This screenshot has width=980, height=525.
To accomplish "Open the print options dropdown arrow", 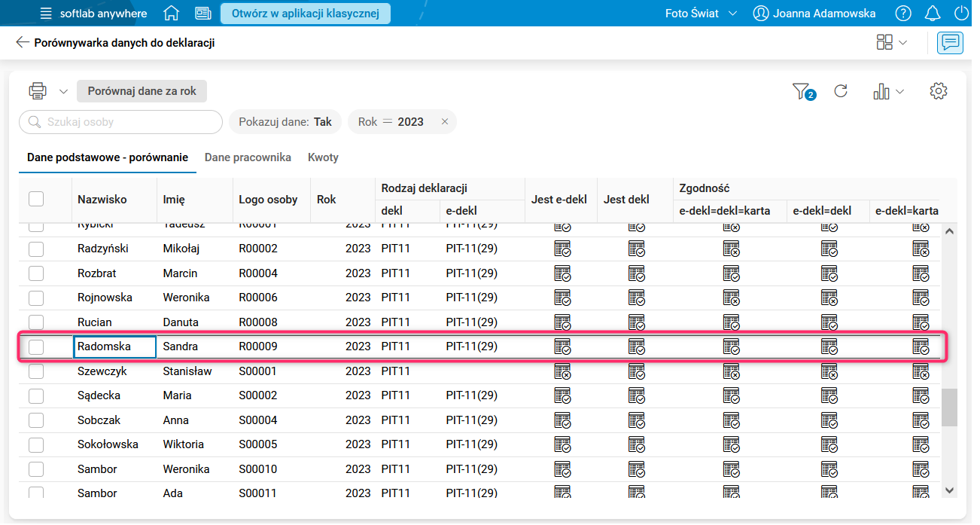I will [63, 92].
